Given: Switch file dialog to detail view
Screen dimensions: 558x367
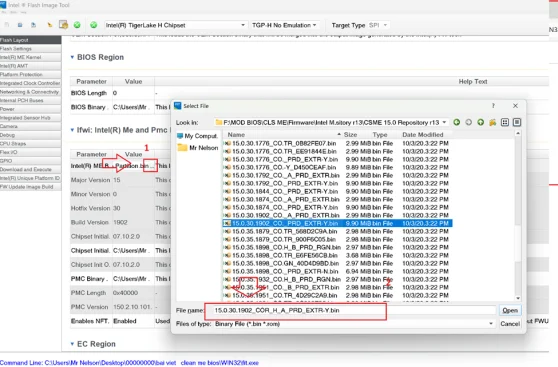Looking at the screenshot, I should point(517,122).
